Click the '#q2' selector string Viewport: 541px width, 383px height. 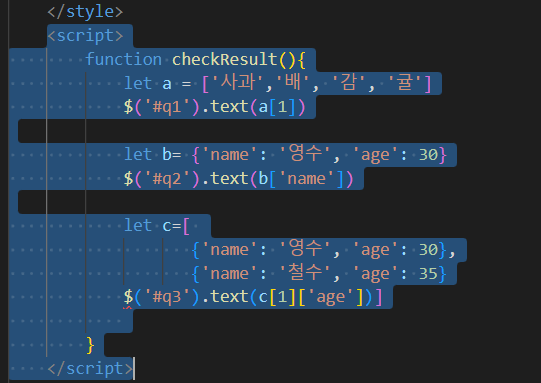(x=167, y=179)
